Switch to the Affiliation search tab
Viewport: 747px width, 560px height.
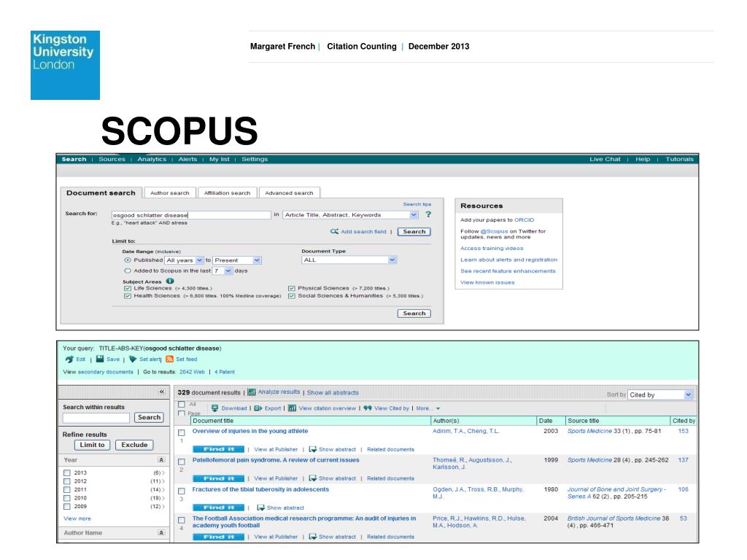[228, 192]
